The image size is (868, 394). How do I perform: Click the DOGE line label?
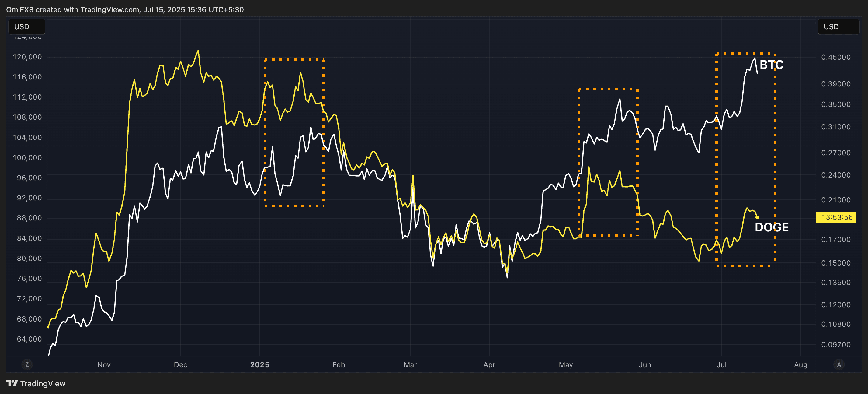[771, 227]
